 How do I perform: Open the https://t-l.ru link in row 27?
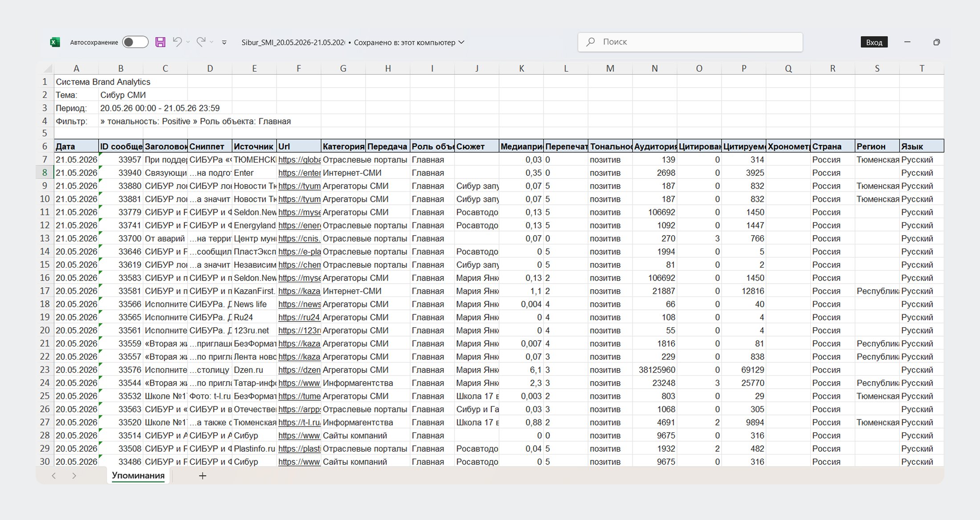point(299,422)
